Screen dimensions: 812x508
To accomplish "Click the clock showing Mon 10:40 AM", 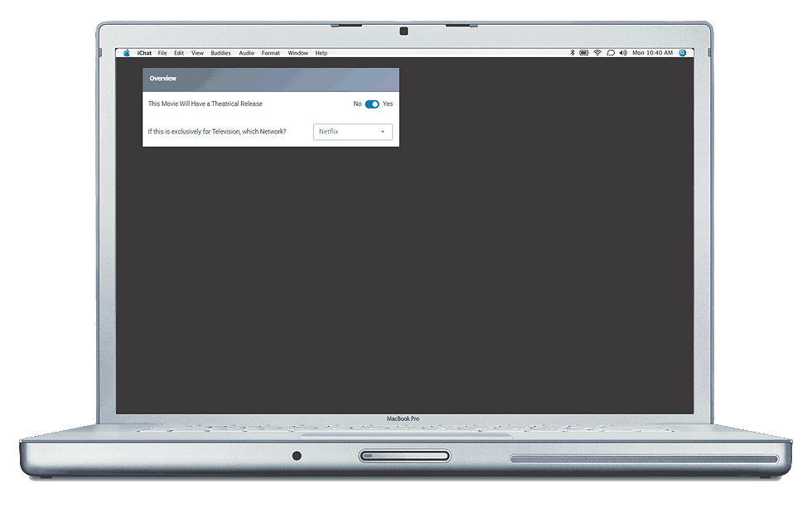I will coord(653,53).
